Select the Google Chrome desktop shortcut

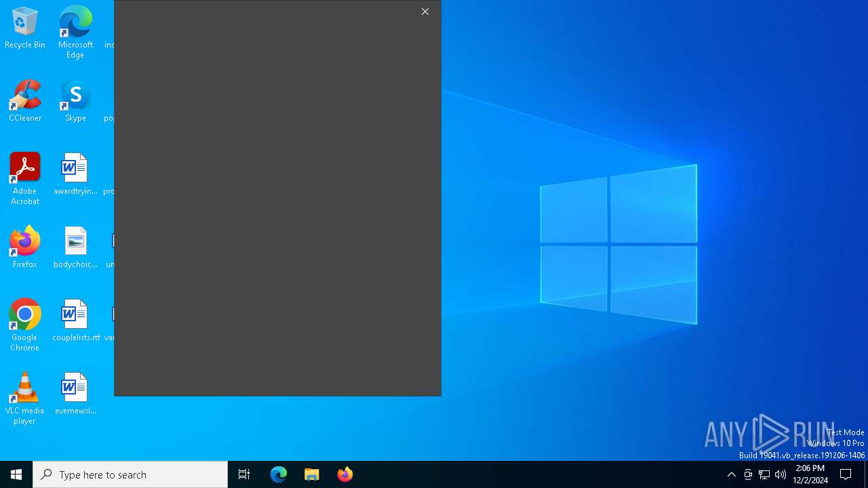(x=25, y=325)
